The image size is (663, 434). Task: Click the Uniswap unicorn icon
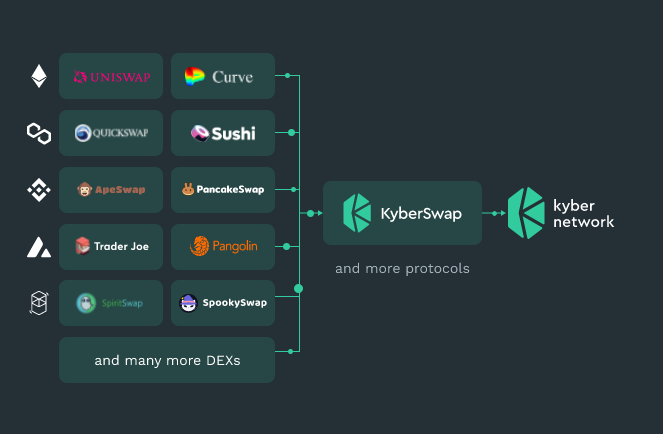pyautogui.click(x=80, y=77)
